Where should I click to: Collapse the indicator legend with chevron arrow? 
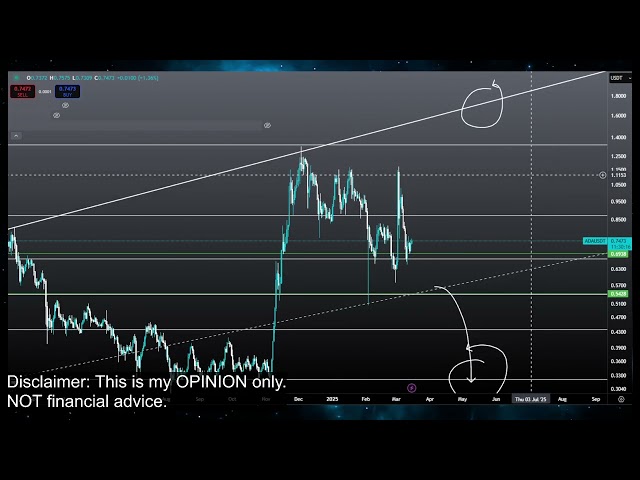click(16, 134)
